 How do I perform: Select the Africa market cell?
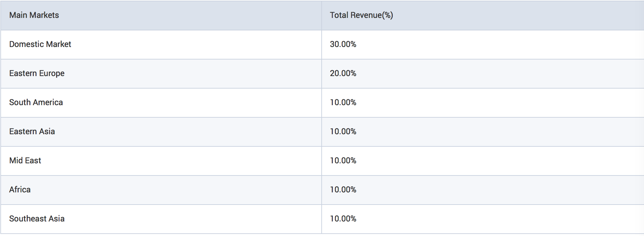[20, 190]
